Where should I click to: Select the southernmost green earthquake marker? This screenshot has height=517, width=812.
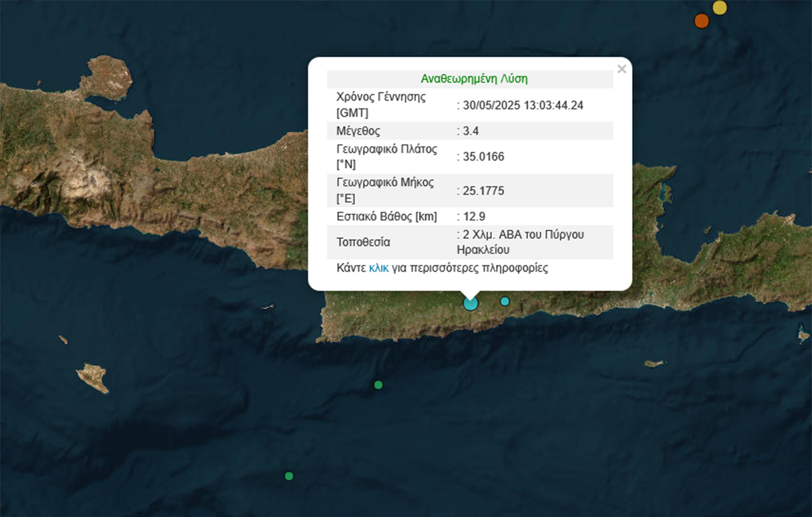289,476
